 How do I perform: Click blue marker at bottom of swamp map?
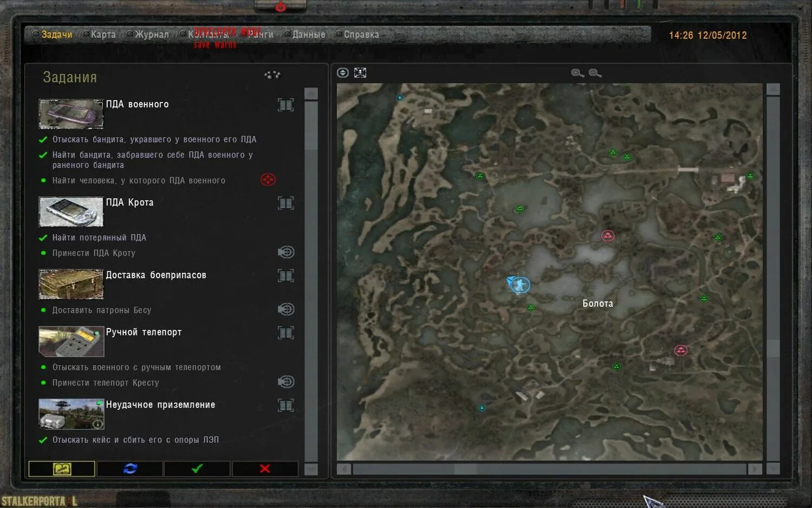click(482, 408)
